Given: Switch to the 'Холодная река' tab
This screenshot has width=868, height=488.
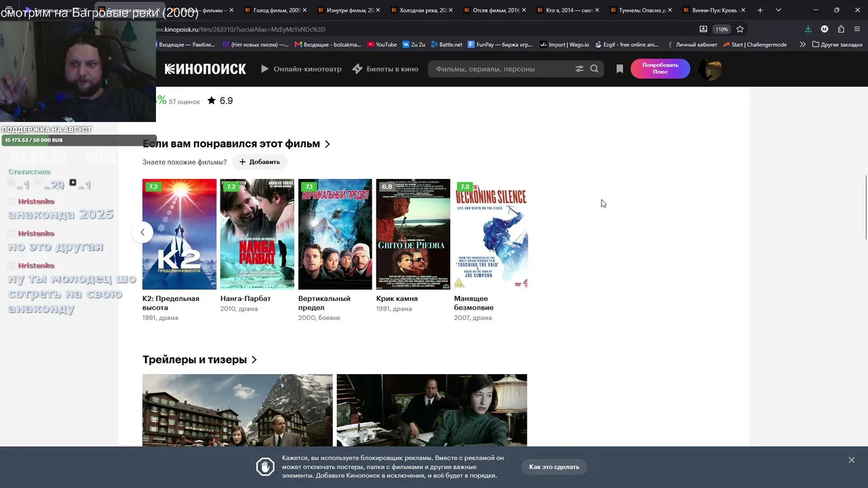Looking at the screenshot, I should (422, 10).
